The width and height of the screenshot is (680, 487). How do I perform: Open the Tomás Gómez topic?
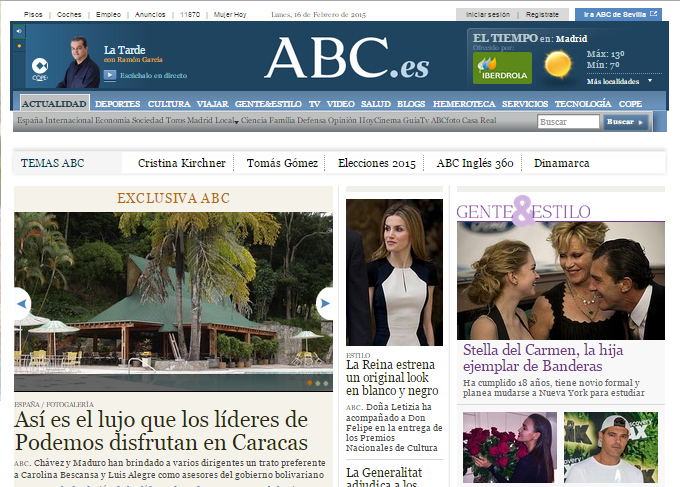pos(282,163)
